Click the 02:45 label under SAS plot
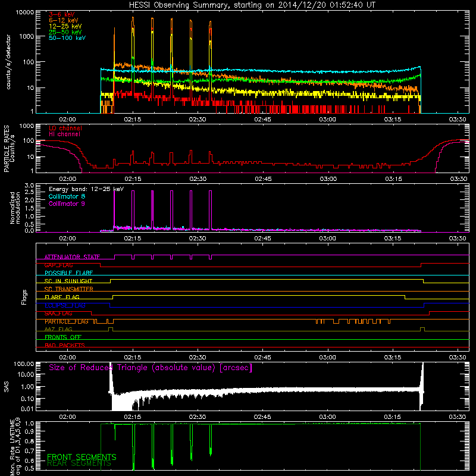 pos(262,417)
